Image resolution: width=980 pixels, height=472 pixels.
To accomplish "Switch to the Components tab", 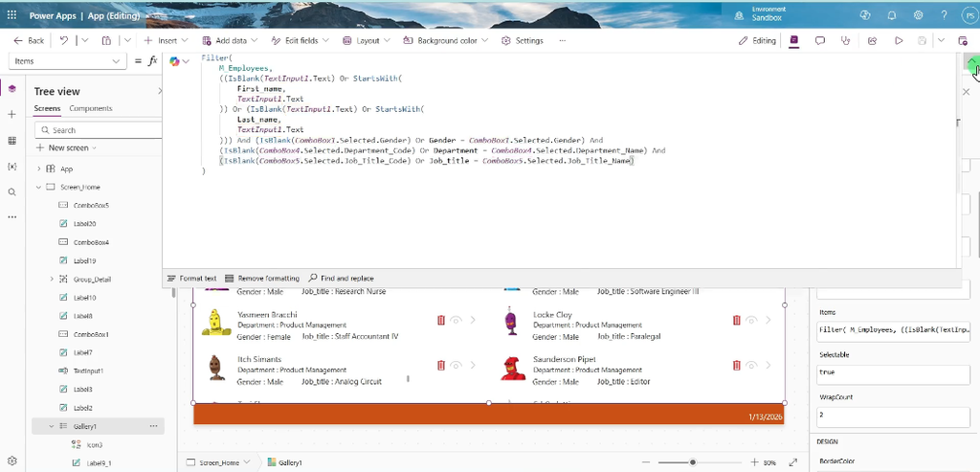I will [91, 108].
